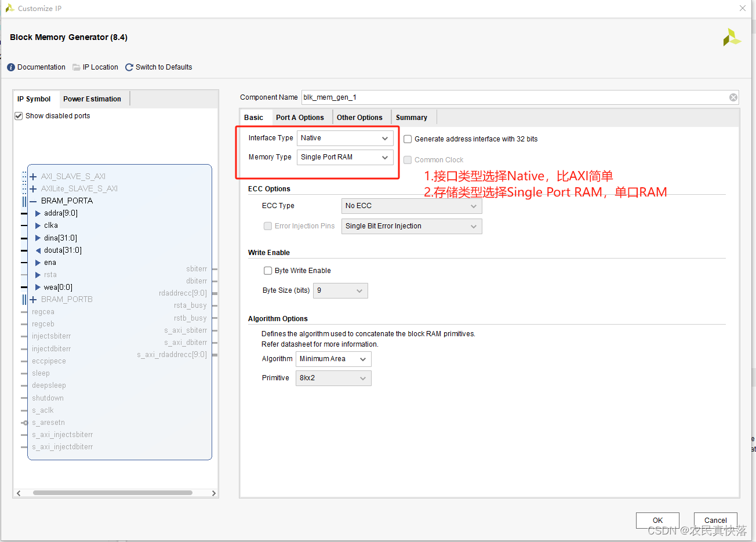
Task: Collapse the BRAM_PORTA interface minus icon
Action: click(x=33, y=201)
